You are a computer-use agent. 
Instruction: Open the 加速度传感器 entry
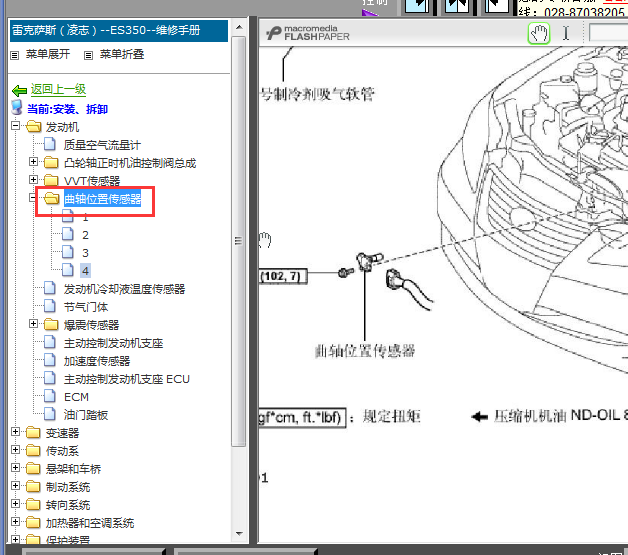pyautogui.click(x=97, y=361)
